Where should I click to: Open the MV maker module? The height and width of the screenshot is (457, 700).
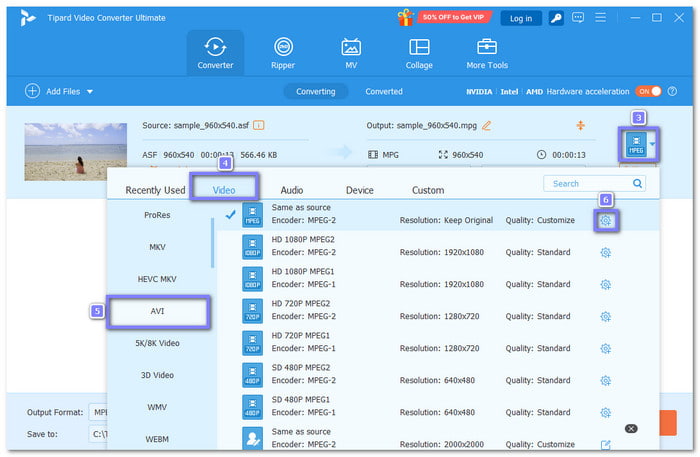[351, 53]
